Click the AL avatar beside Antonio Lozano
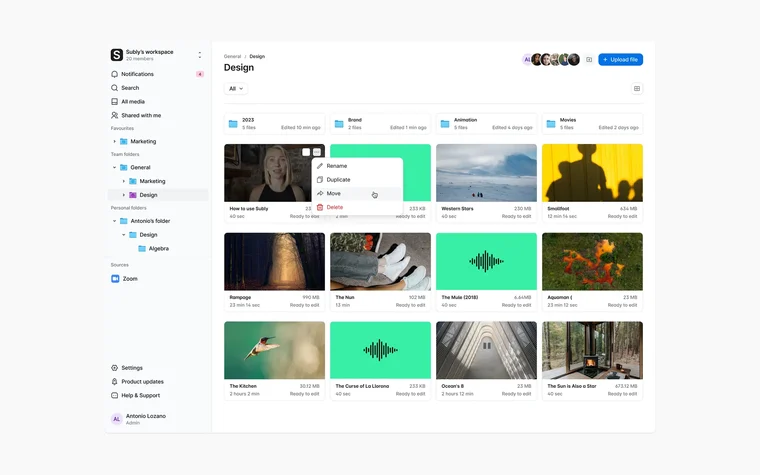 coord(116,419)
